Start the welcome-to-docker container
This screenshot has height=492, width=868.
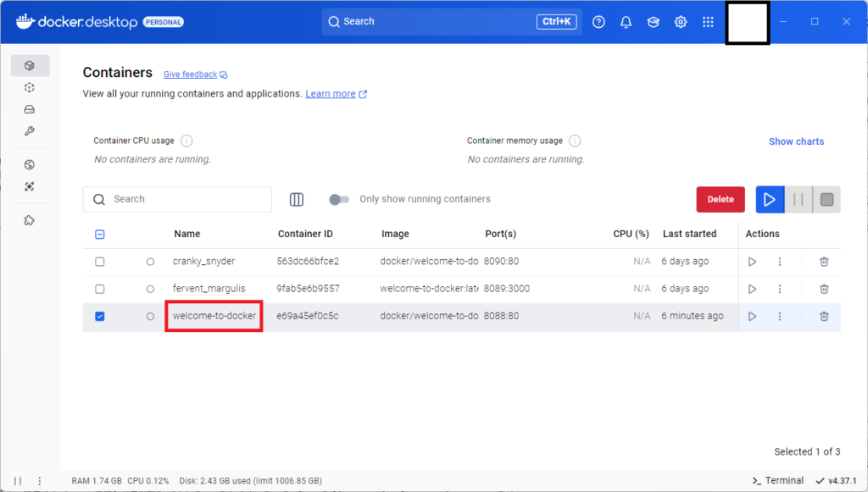tap(753, 317)
